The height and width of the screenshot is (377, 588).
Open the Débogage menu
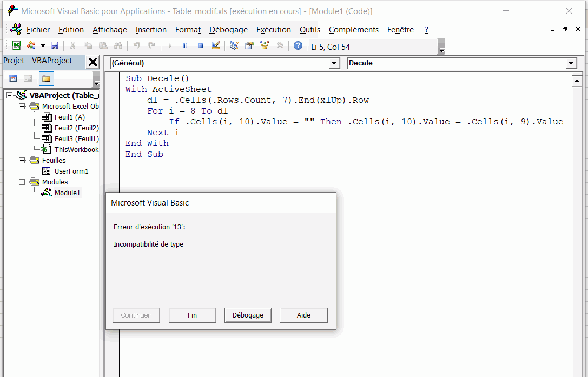pos(228,30)
